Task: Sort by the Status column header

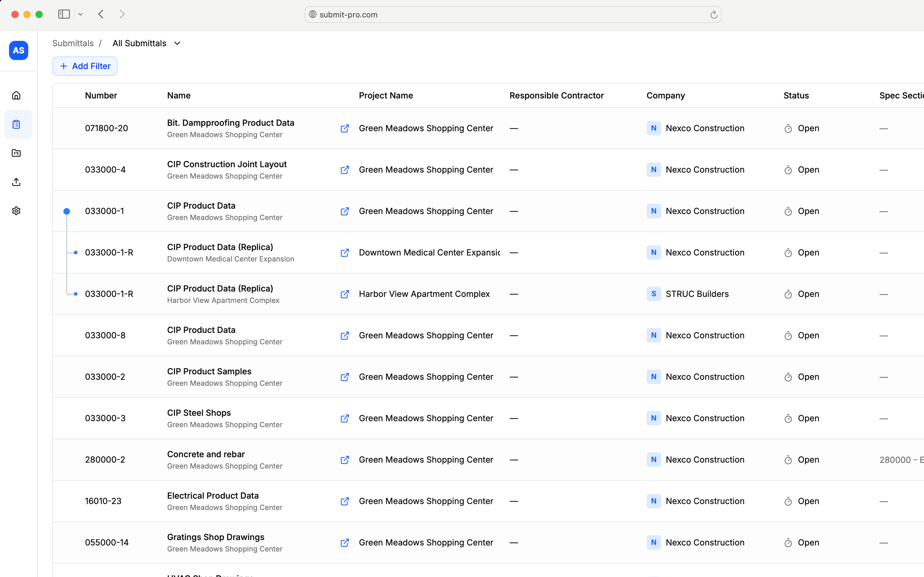Action: click(x=796, y=96)
